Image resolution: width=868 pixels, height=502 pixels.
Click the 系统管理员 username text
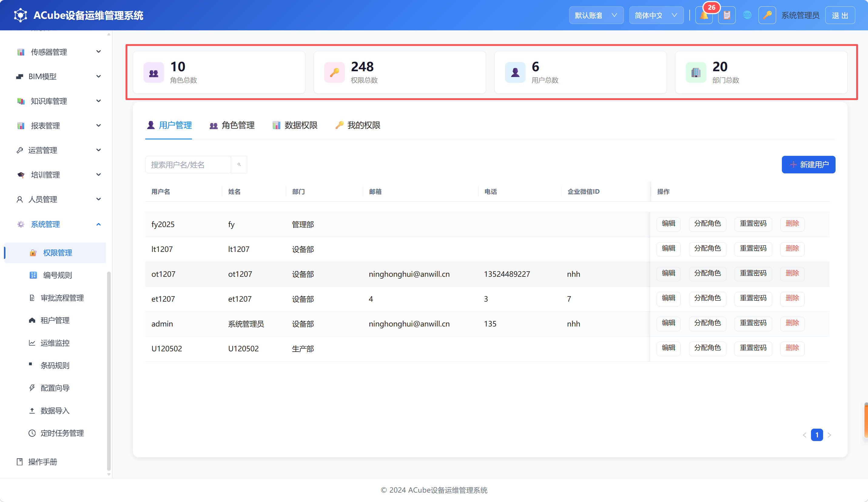click(800, 15)
